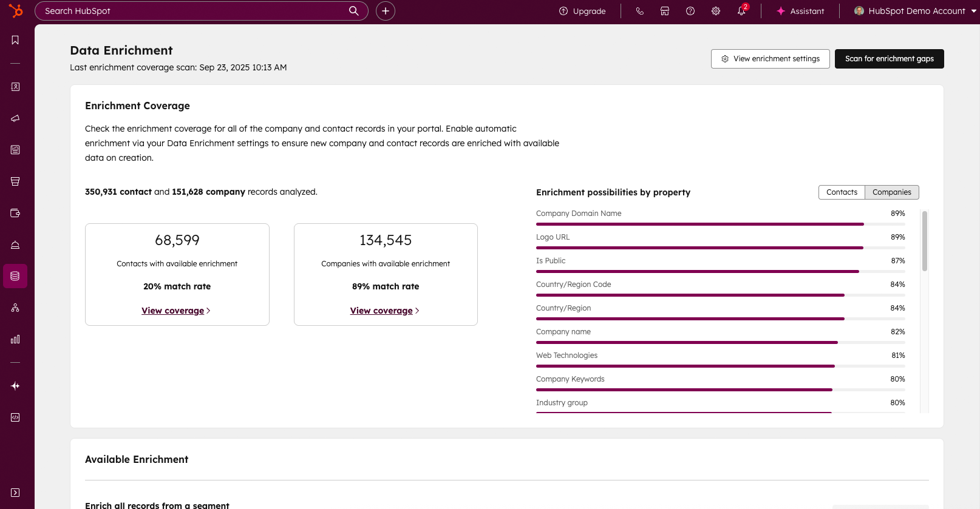Click the plus quick-create button
The width and height of the screenshot is (980, 509).
[385, 11]
